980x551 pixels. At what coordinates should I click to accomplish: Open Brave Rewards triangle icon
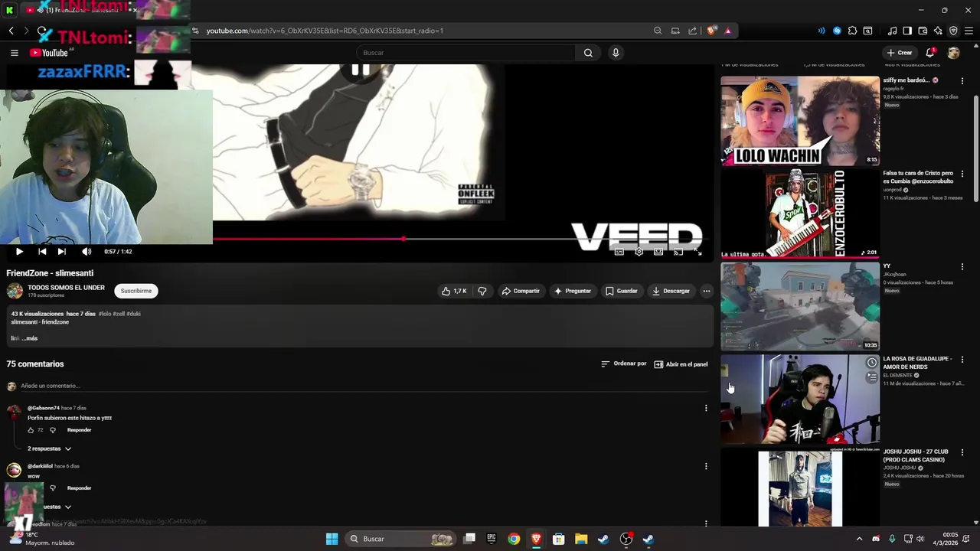point(727,31)
